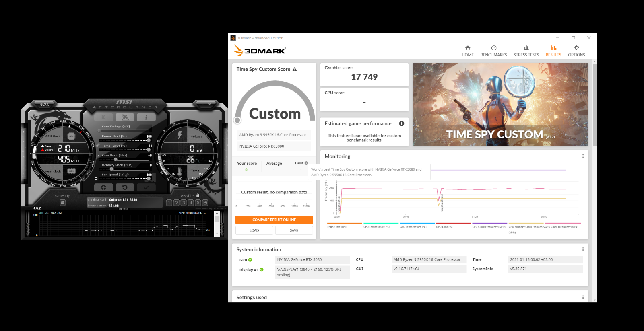Click AMD Ryzen 9 5950X processor label under score

point(274,135)
